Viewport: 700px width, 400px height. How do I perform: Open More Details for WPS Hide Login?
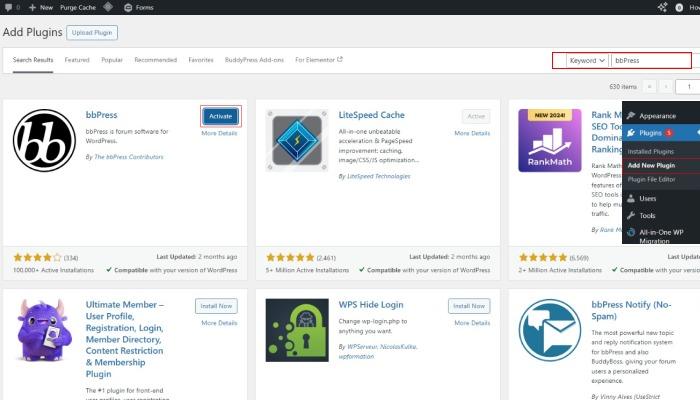coord(472,323)
